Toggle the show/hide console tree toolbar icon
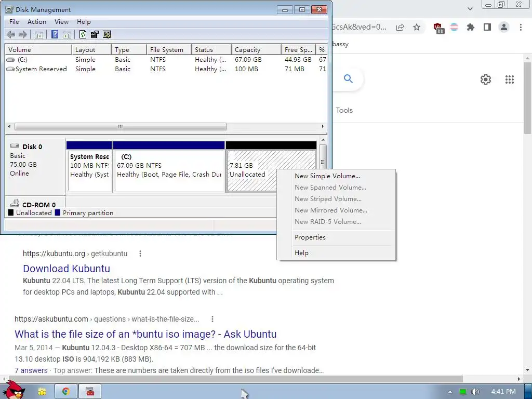 coord(38,34)
